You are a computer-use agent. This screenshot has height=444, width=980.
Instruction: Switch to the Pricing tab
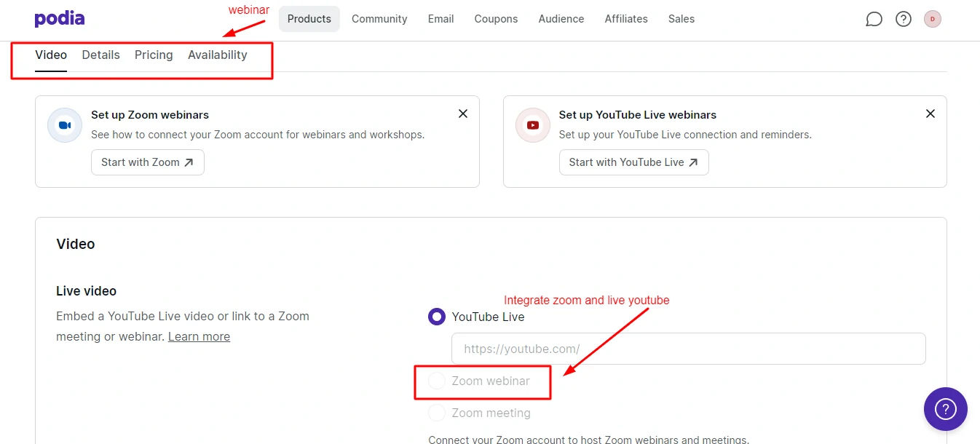pyautogui.click(x=154, y=55)
